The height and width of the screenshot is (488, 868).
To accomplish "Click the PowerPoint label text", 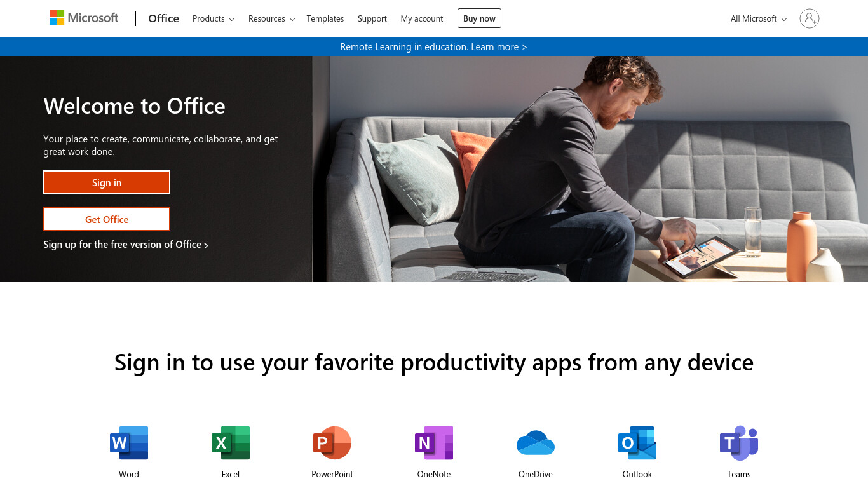I will click(332, 474).
